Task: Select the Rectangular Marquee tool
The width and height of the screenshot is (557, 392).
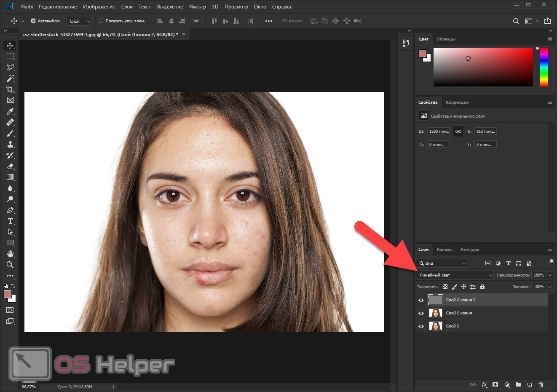Action: point(10,56)
